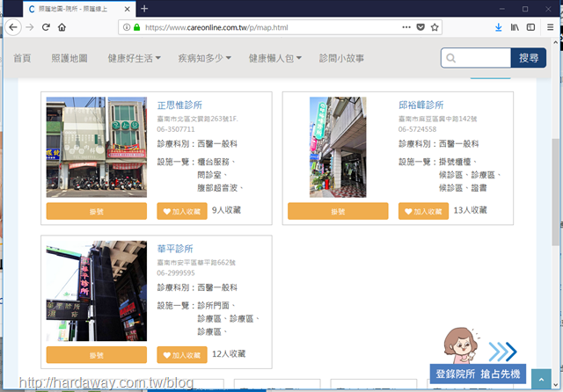The height and width of the screenshot is (392, 563).
Task: Expand the 健康好生活 dropdown menu
Action: coord(135,58)
